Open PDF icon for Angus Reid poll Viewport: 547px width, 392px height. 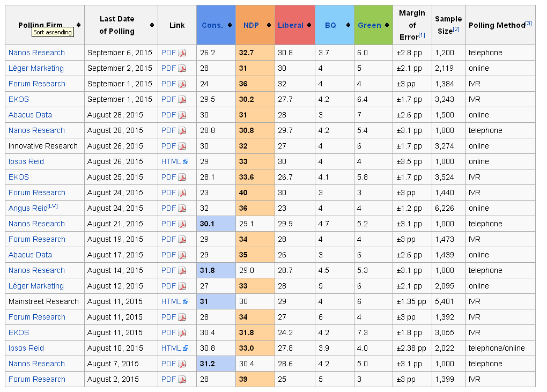[182, 208]
